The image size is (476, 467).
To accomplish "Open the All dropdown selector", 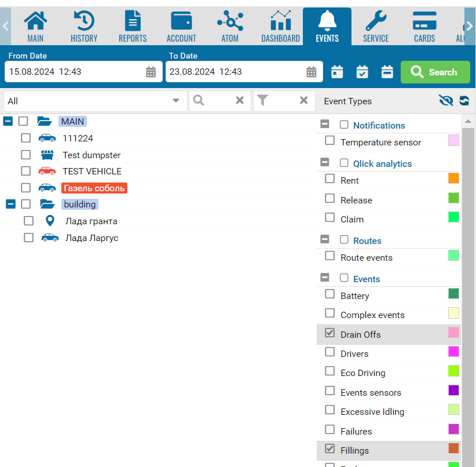I will (x=95, y=101).
